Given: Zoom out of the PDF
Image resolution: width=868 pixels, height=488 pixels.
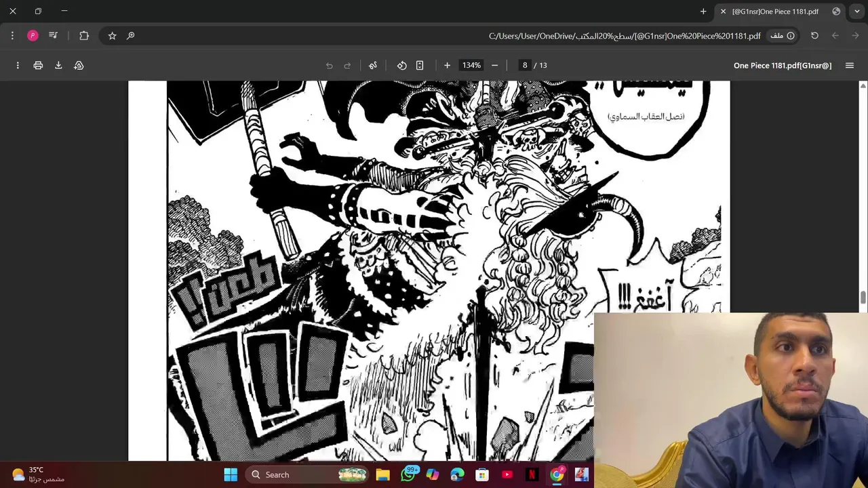Looking at the screenshot, I should click(494, 65).
